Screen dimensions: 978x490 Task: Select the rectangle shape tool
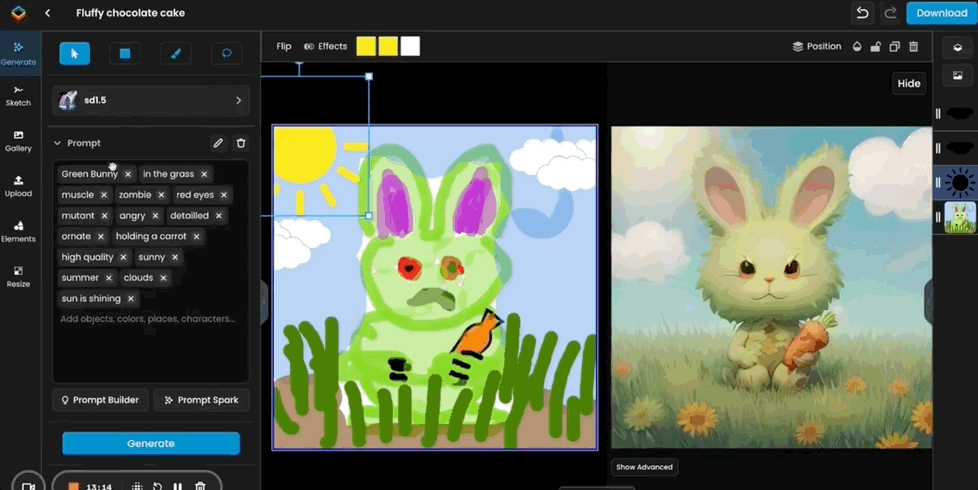pyautogui.click(x=125, y=54)
